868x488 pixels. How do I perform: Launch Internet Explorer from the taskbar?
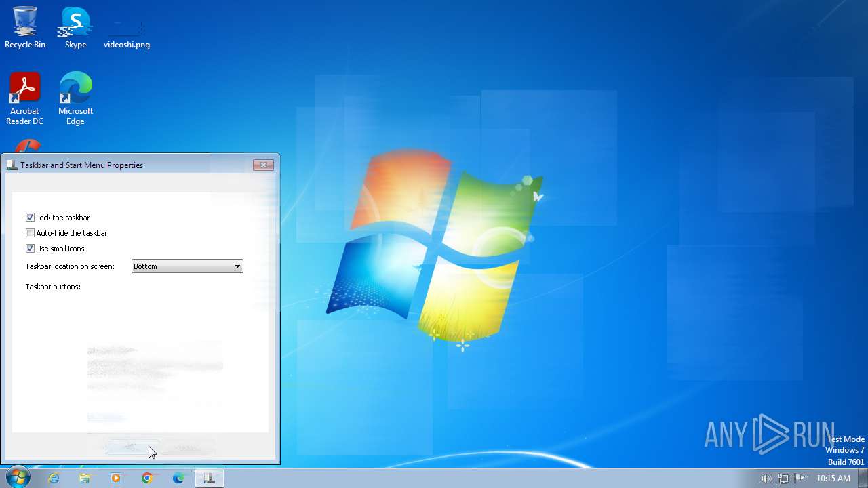click(54, 478)
